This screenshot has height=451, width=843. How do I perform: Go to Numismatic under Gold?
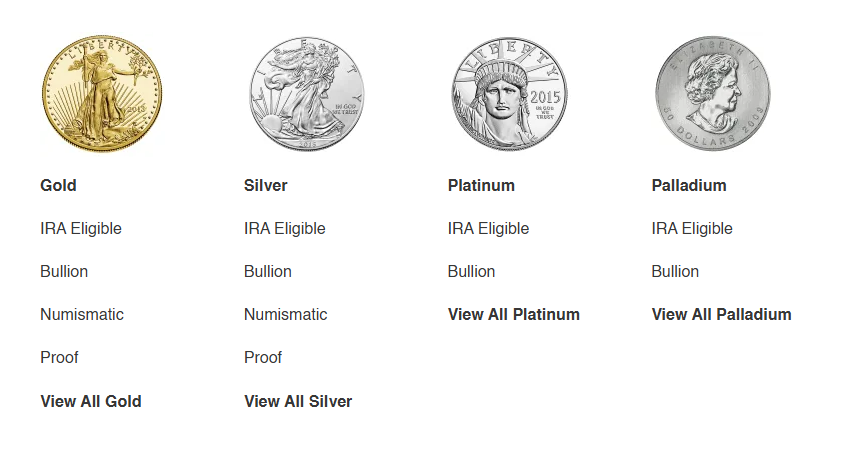[x=82, y=314]
